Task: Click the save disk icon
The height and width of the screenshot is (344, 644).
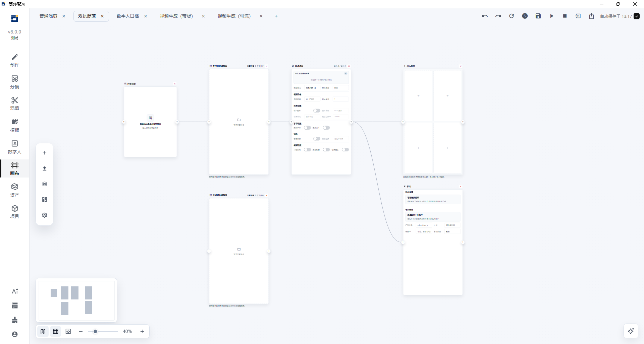Action: (x=538, y=16)
